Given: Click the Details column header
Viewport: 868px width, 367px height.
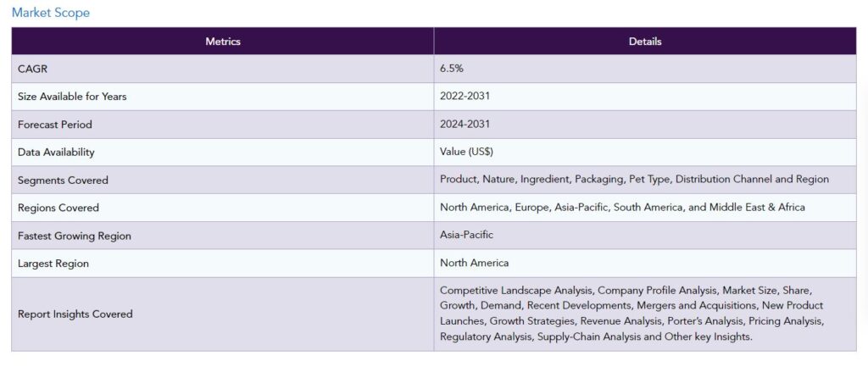Looking at the screenshot, I should point(645,42).
